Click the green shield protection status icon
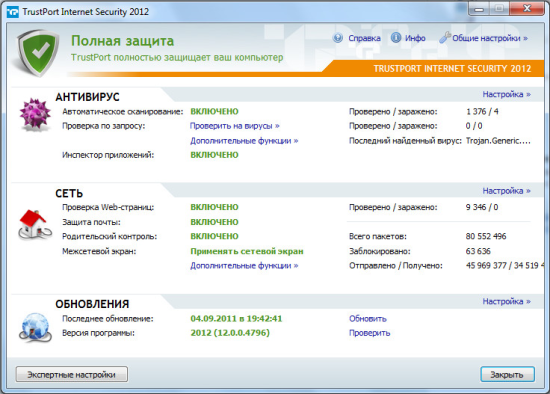 (x=39, y=53)
